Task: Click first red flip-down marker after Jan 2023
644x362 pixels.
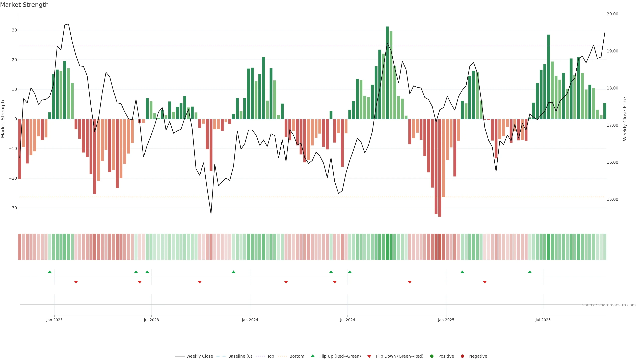Action: pos(76,282)
